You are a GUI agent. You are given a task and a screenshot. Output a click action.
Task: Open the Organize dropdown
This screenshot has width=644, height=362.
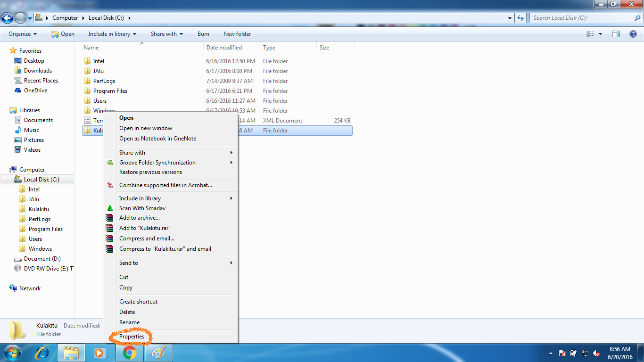tap(22, 33)
